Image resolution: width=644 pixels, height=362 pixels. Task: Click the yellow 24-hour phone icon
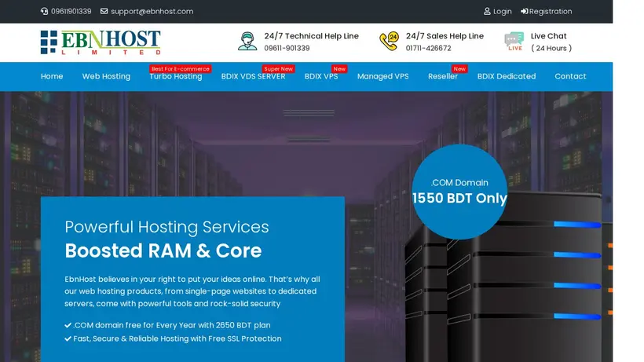click(389, 42)
